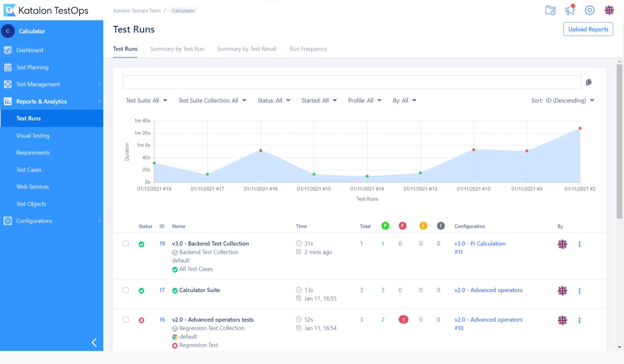Open more options for test run 16

[x=579, y=320]
